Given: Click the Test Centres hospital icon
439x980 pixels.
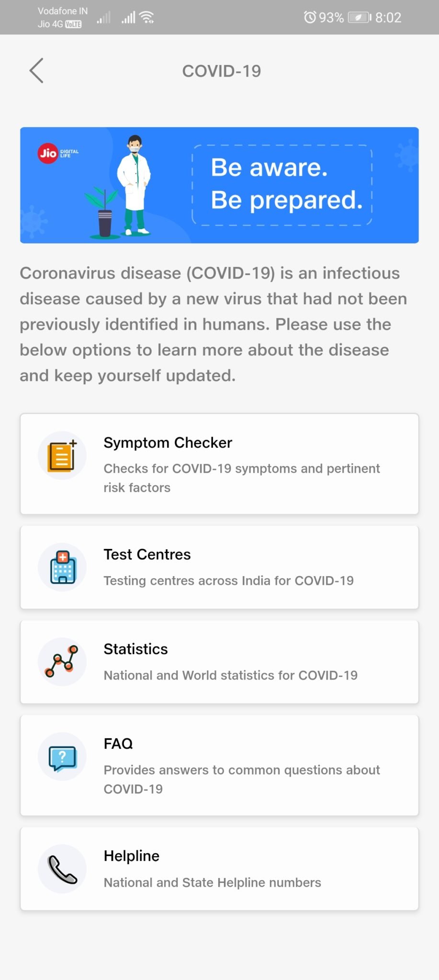Looking at the screenshot, I should 62,568.
